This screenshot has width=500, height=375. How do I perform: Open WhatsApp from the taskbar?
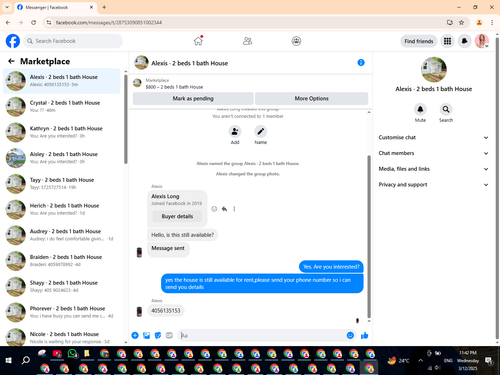click(x=72, y=353)
